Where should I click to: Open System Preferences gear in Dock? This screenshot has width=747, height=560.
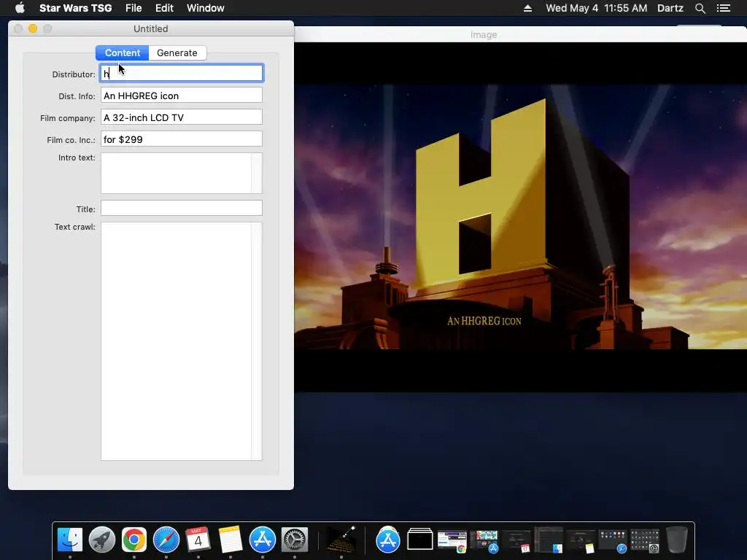point(295,540)
